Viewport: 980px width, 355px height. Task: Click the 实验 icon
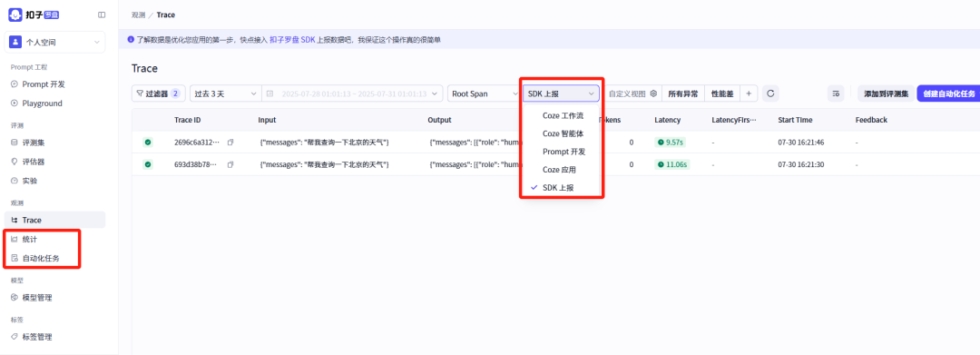[x=15, y=181]
